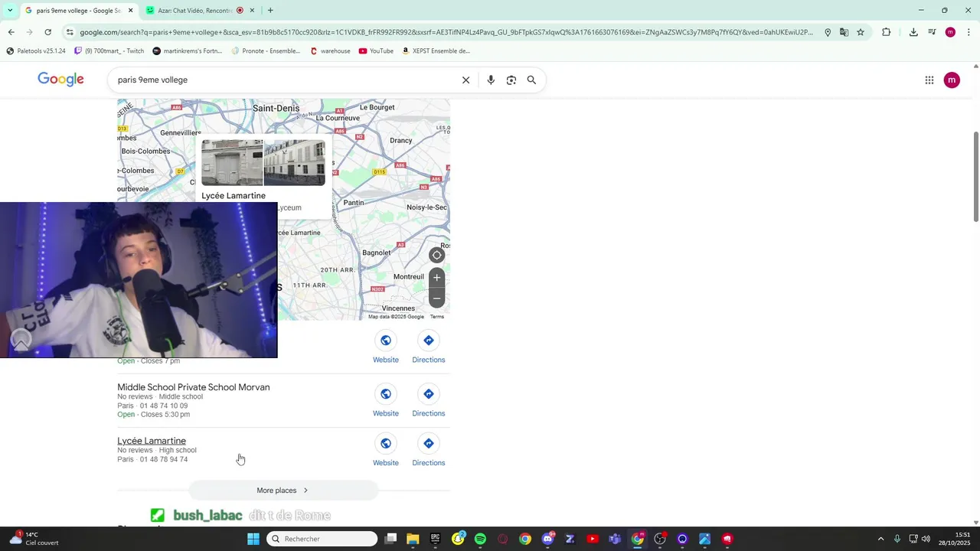
Task: Click the page vertical scrollbar thumb
Action: pos(975,177)
